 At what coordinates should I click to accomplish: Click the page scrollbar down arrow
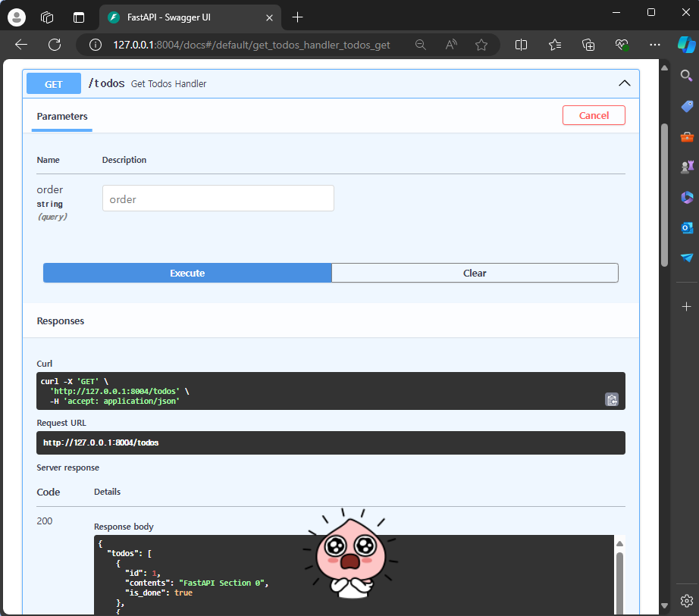pos(664,605)
